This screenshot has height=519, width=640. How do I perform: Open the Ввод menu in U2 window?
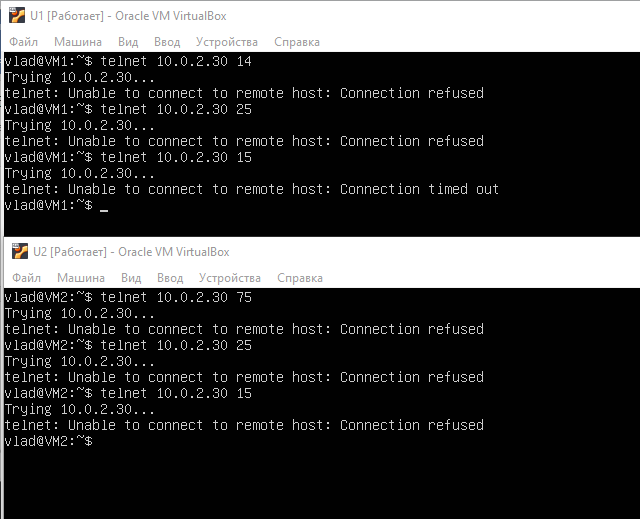pyautogui.click(x=170, y=278)
